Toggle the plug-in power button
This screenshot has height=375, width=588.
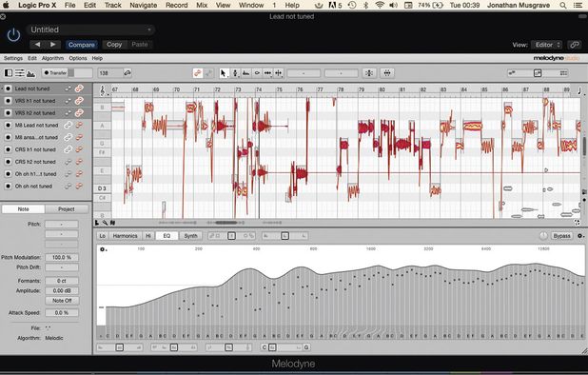click(13, 35)
